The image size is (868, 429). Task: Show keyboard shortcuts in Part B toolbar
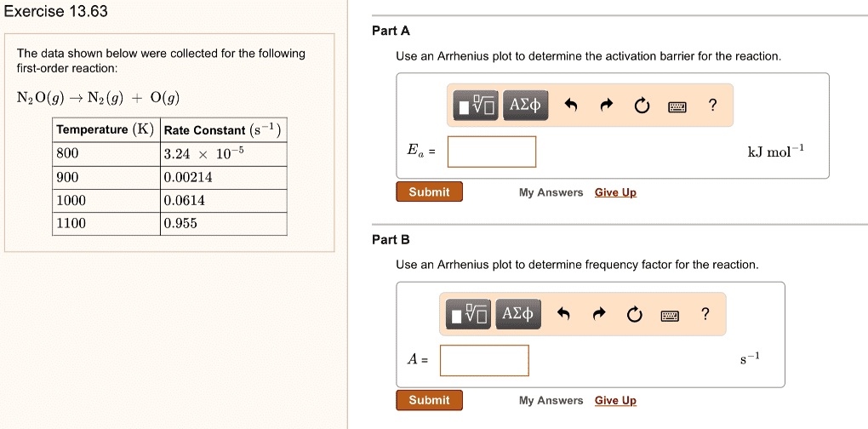(x=669, y=315)
